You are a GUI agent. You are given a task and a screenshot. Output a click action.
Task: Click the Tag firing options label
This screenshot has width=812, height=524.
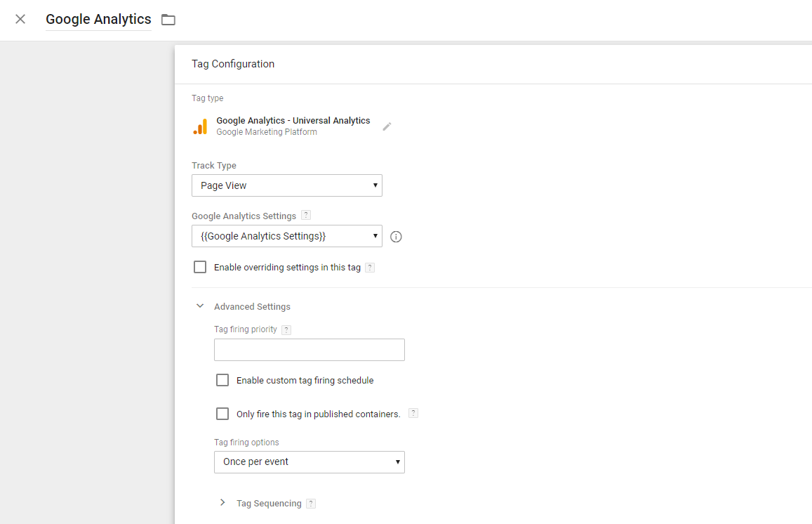pos(246,442)
